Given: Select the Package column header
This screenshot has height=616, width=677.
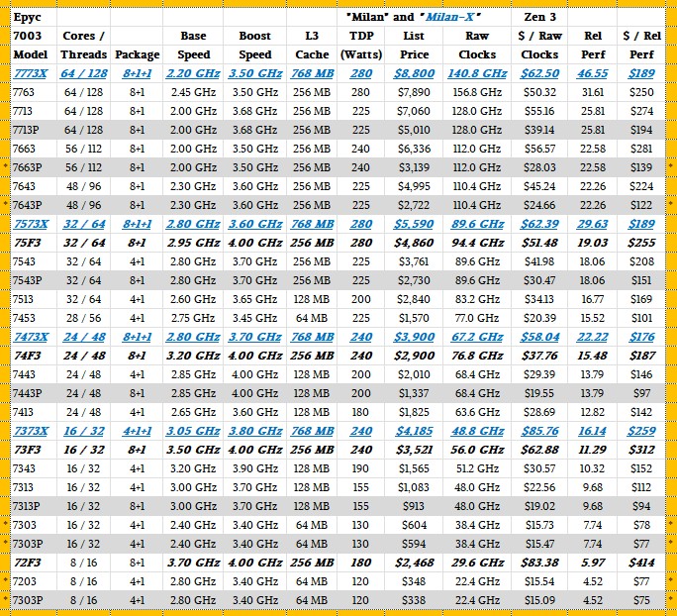Looking at the screenshot, I should click(x=137, y=54).
